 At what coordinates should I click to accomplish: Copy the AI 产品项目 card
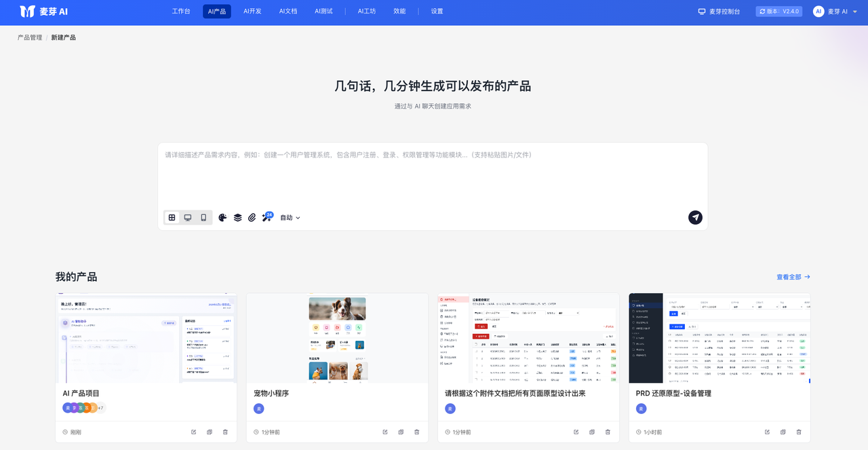pyautogui.click(x=210, y=432)
